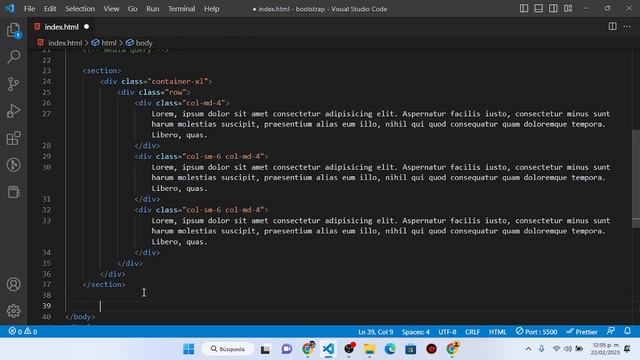The width and height of the screenshot is (640, 360).
Task: Open Customize Layout in the title bar
Action: click(568, 9)
